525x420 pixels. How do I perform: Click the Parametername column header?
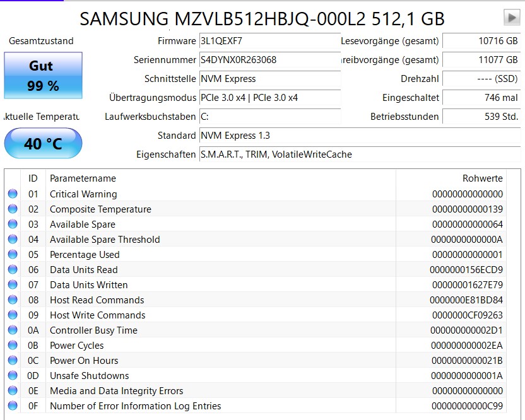(x=221, y=178)
